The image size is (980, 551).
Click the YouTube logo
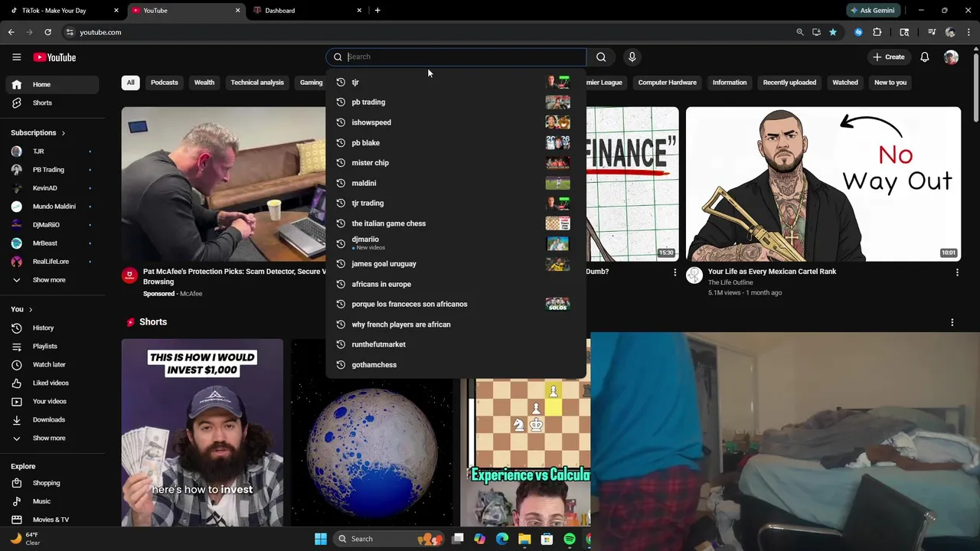[54, 57]
